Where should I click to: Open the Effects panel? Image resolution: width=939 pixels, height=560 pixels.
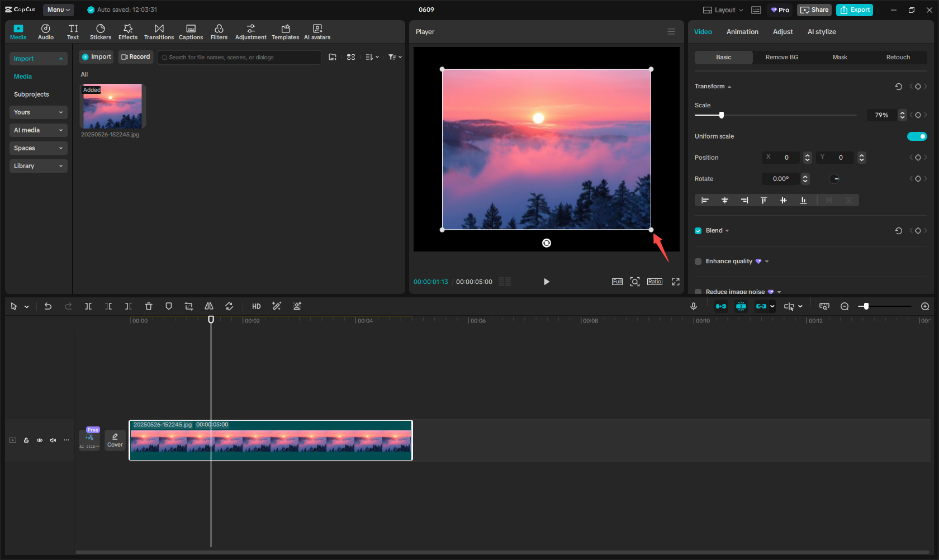click(x=128, y=31)
